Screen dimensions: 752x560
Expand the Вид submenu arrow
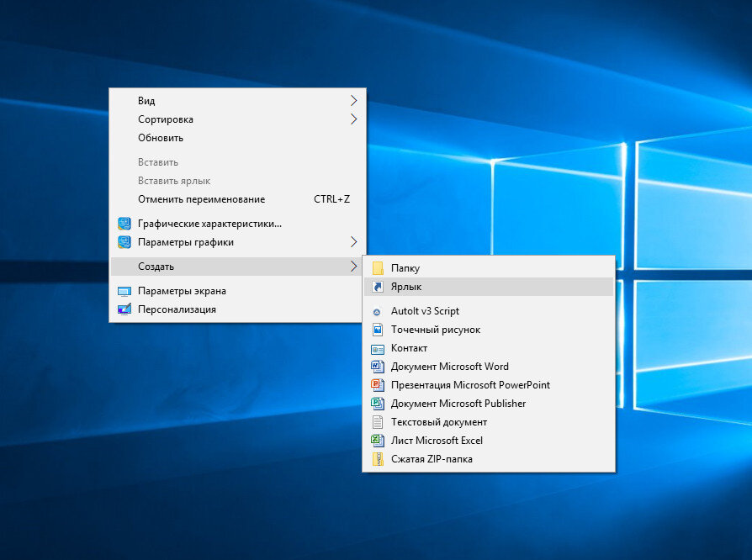(354, 101)
